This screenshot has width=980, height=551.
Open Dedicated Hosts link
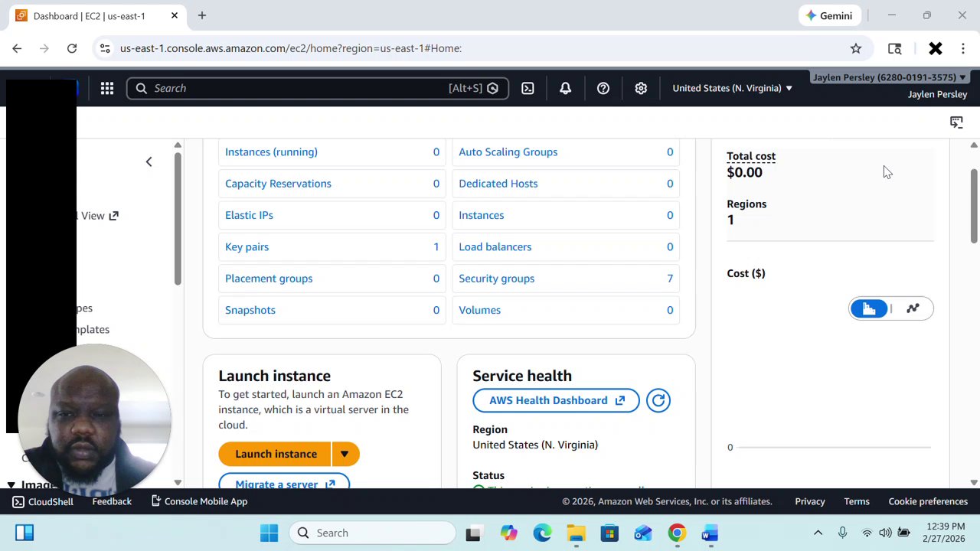coord(498,184)
